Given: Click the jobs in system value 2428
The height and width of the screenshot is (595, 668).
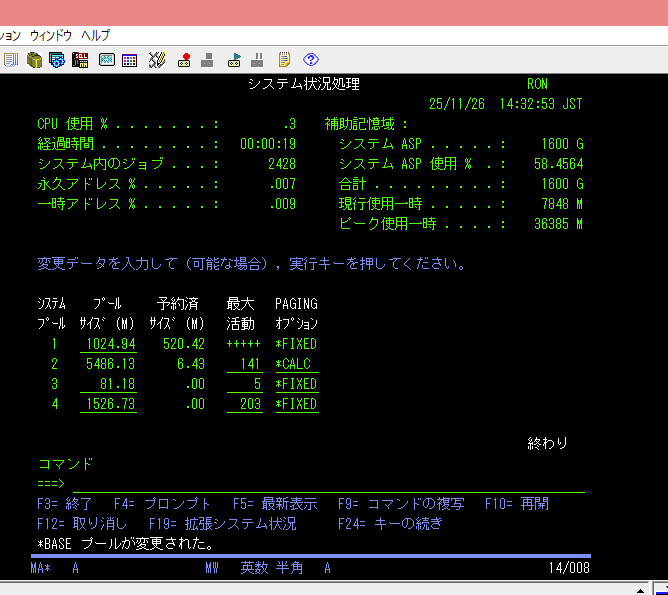Looking at the screenshot, I should point(282,164).
